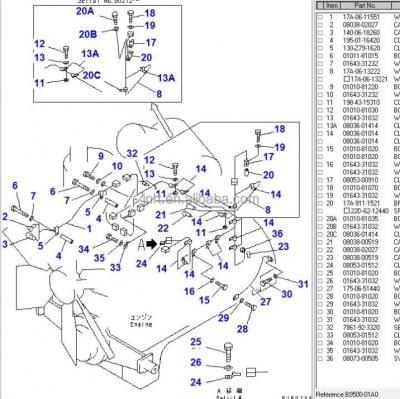Click callout 20C in the detail inset
Image resolution: width=400 pixels, height=399 pixels.
[91, 75]
